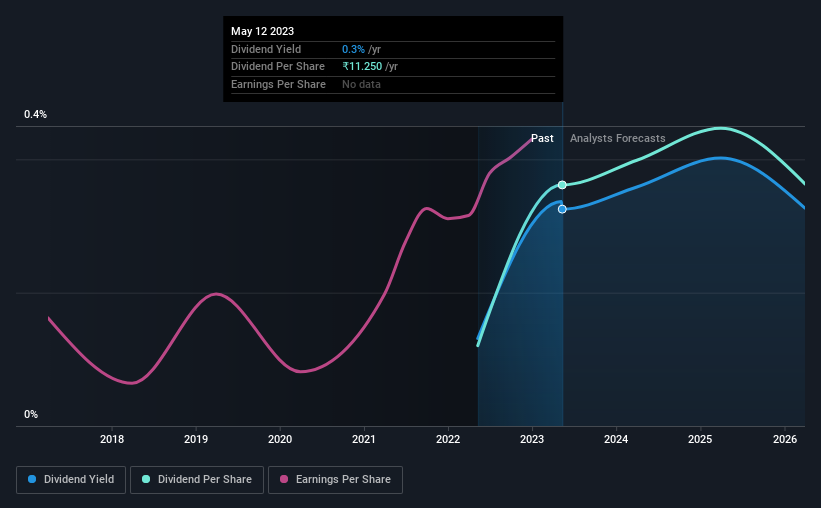Click the 2019 x-axis label
This screenshot has height=508, width=821.
point(196,439)
